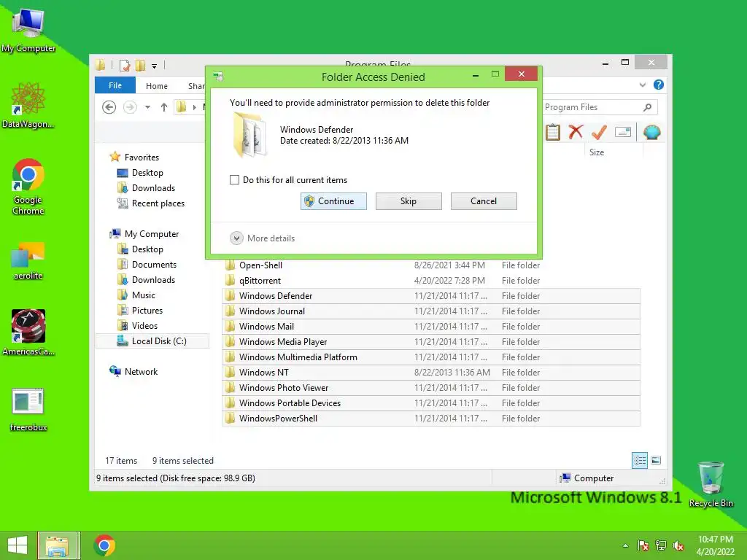This screenshot has width=747, height=560.
Task: Click the Up one level arrow
Action: click(x=164, y=107)
